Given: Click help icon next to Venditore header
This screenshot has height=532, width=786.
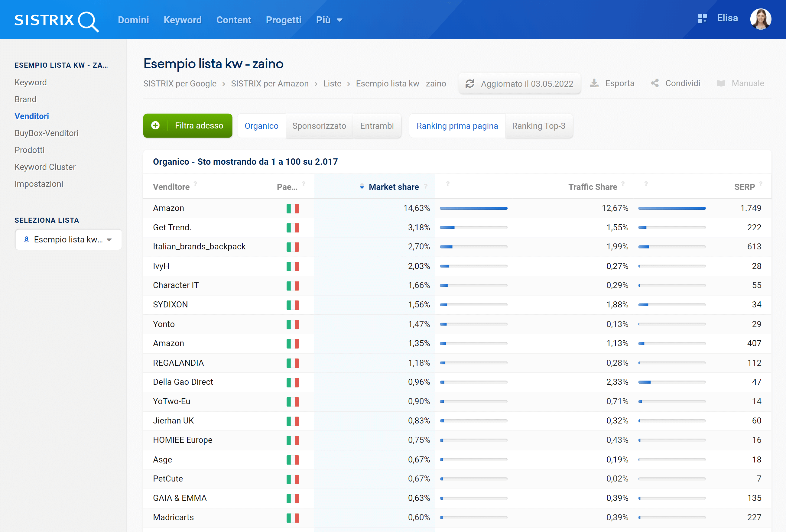Looking at the screenshot, I should 195,184.
